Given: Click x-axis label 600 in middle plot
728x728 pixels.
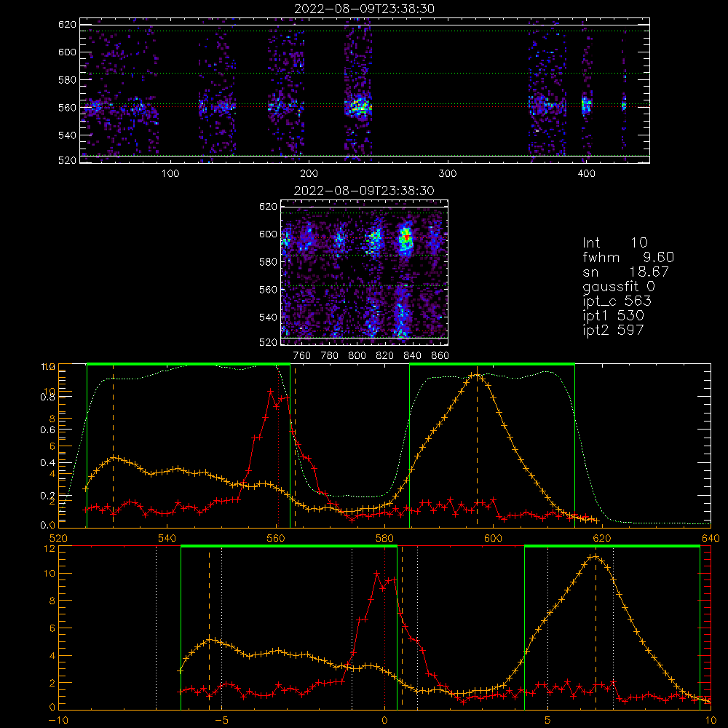Looking at the screenshot, I should [x=493, y=538].
